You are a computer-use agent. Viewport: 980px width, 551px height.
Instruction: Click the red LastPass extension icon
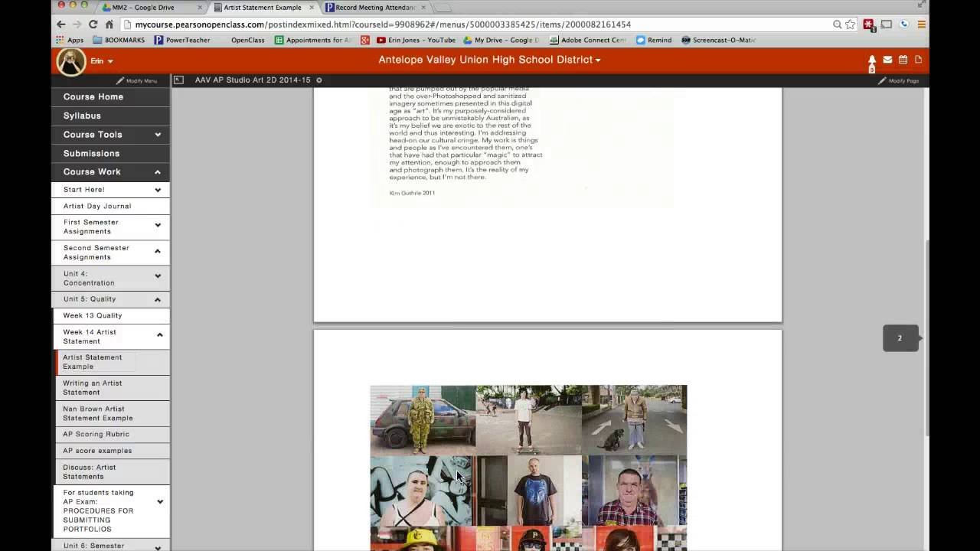pyautogui.click(x=869, y=24)
